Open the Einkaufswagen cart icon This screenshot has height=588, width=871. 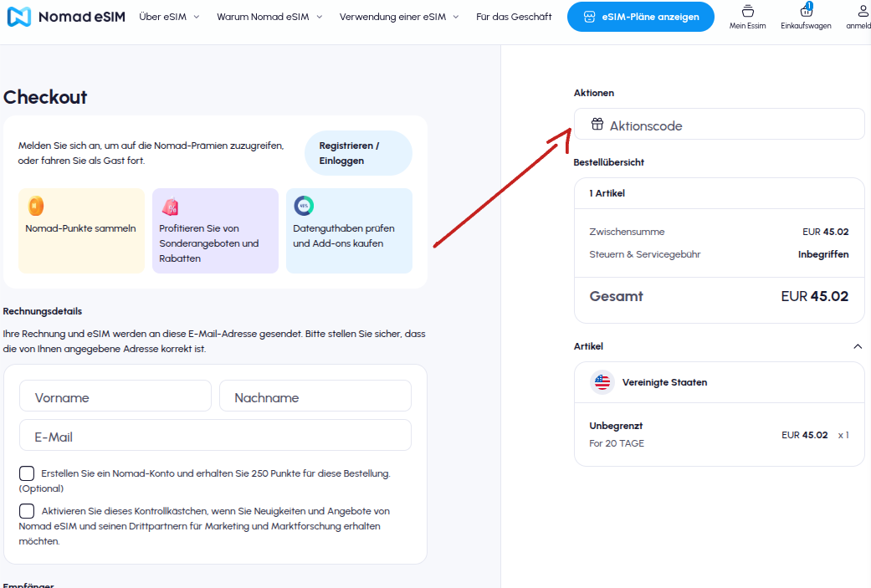click(x=806, y=10)
